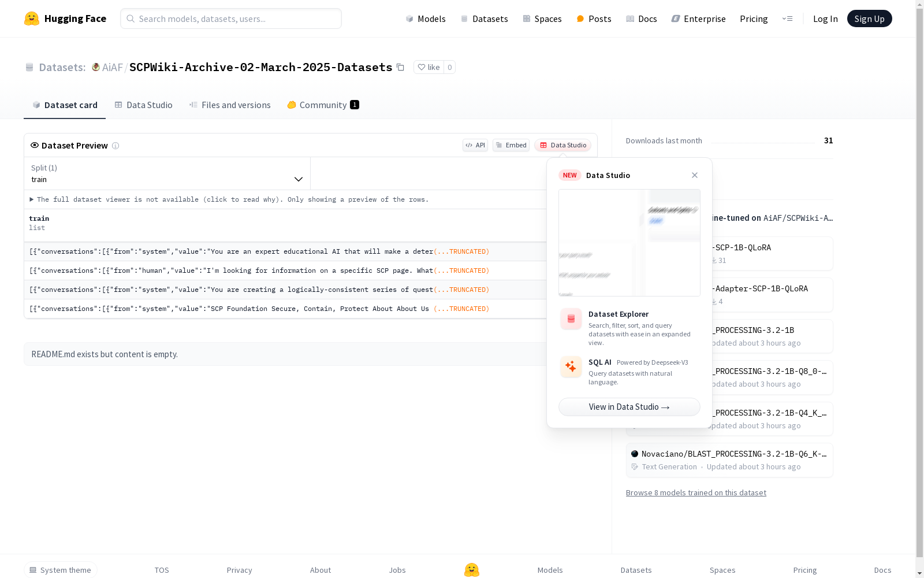Open TOS link in the footer
This screenshot has height=578, width=924.
[x=162, y=570]
